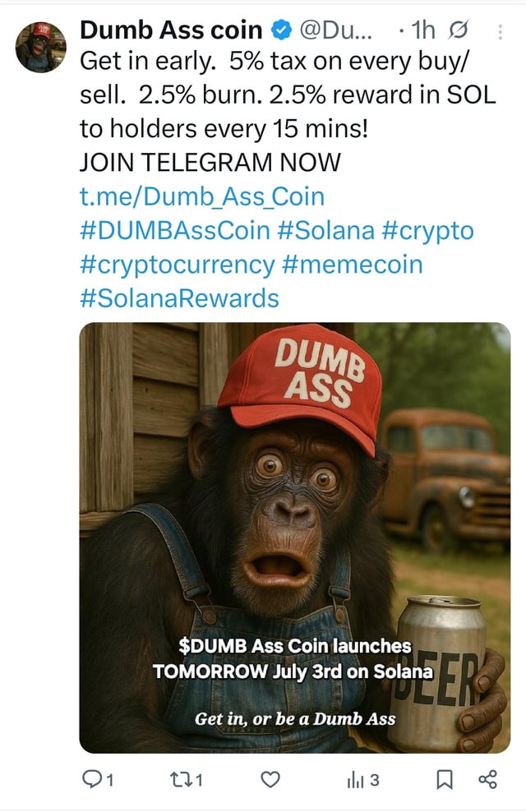Screen dimensions: 526x812
Task: Open the reply icon on the tweet
Action: (x=91, y=779)
